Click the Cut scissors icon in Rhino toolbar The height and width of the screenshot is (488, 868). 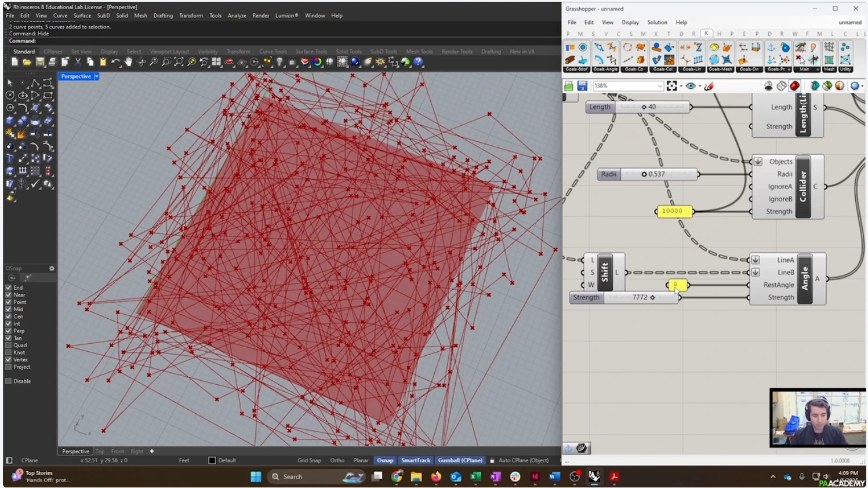point(77,62)
